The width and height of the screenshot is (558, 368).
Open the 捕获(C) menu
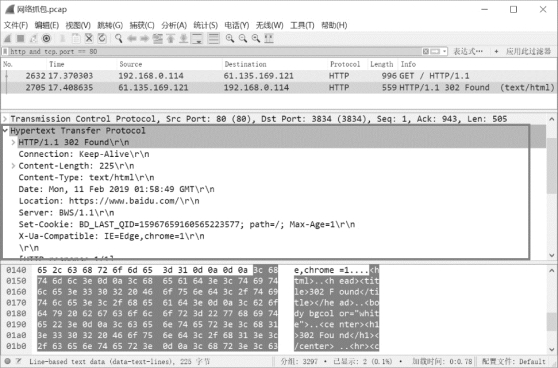pos(142,25)
